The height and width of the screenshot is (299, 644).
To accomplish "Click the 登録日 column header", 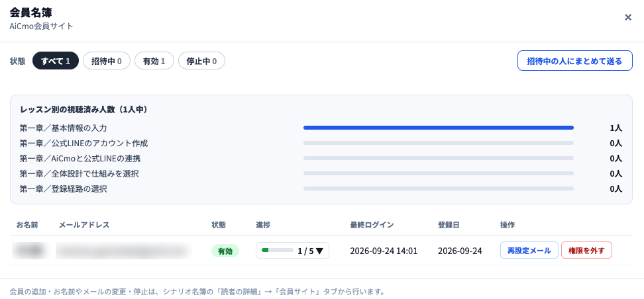I will pos(449,225).
